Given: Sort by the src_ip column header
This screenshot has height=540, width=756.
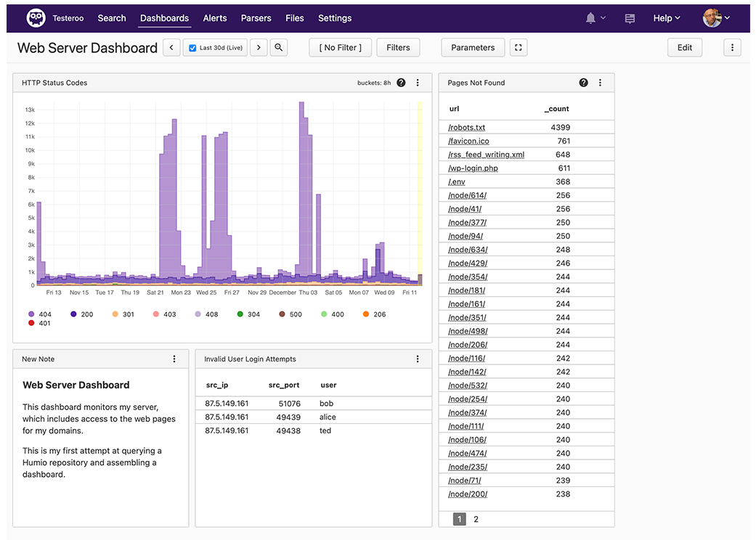Looking at the screenshot, I should tap(217, 385).
